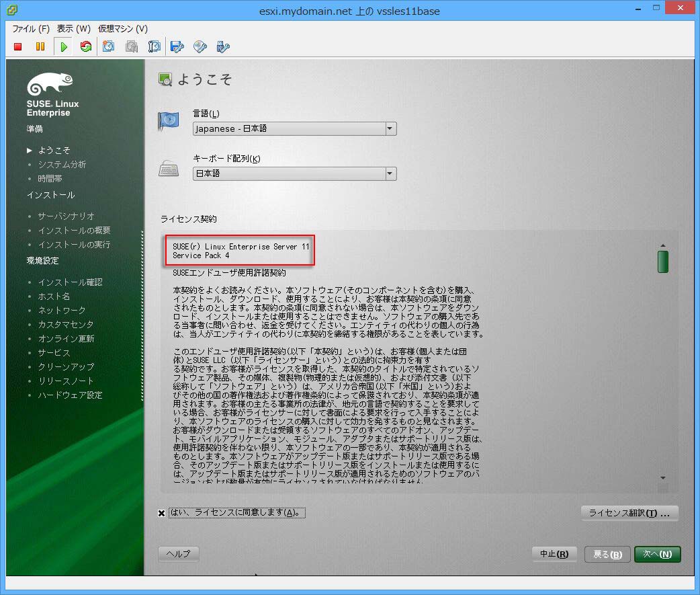Click the 'Service Pack 4' license line
700x595 pixels.
(201, 255)
